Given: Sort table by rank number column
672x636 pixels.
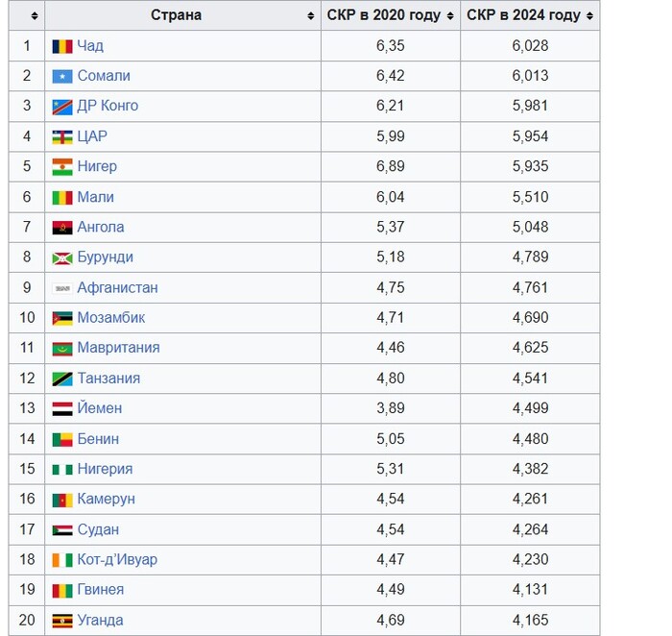Looking at the screenshot, I should (x=35, y=16).
